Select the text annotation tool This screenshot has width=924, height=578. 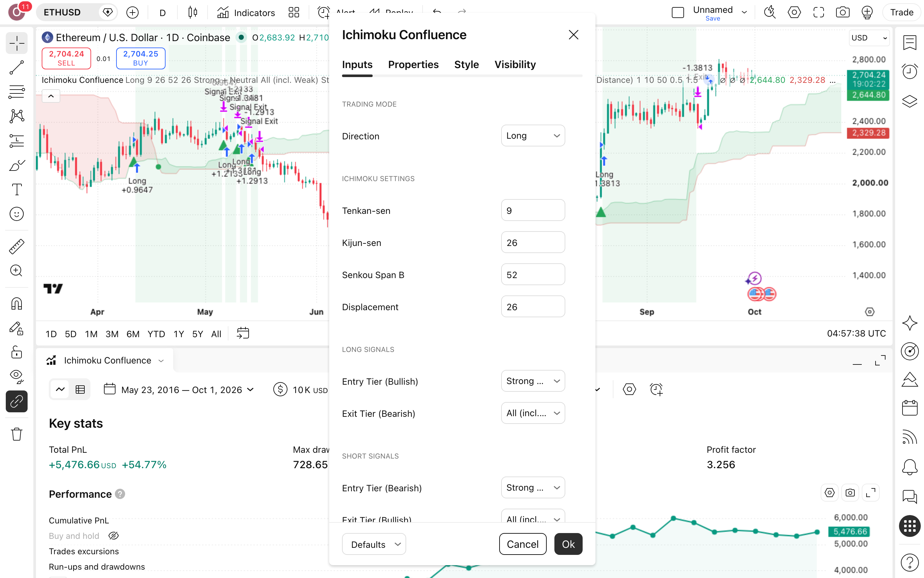click(16, 189)
